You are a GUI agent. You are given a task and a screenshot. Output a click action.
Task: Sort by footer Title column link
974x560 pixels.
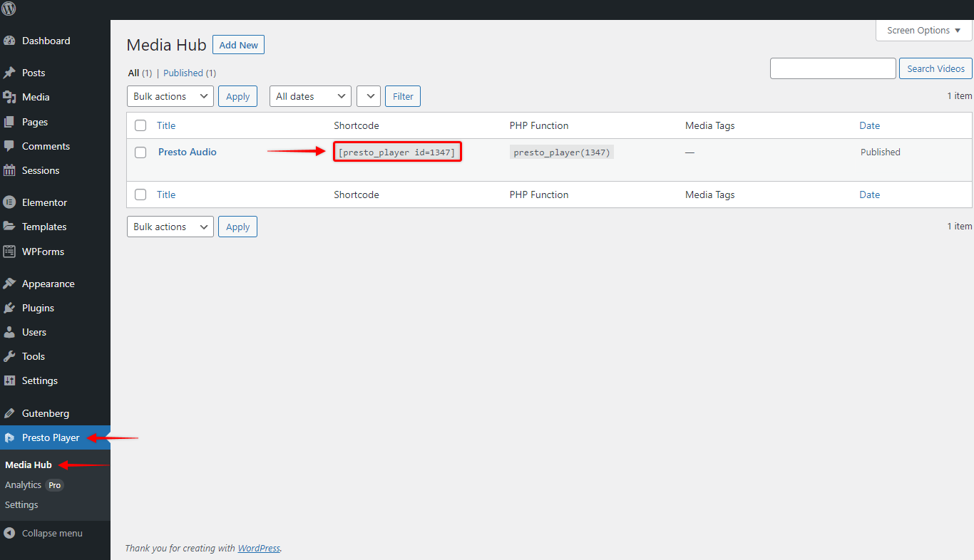(x=166, y=195)
